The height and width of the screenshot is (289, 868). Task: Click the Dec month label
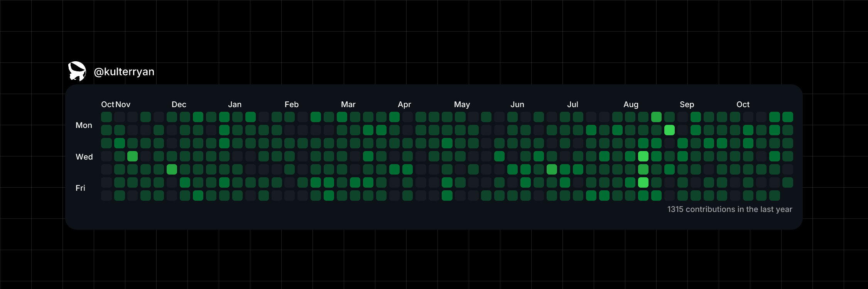[179, 104]
